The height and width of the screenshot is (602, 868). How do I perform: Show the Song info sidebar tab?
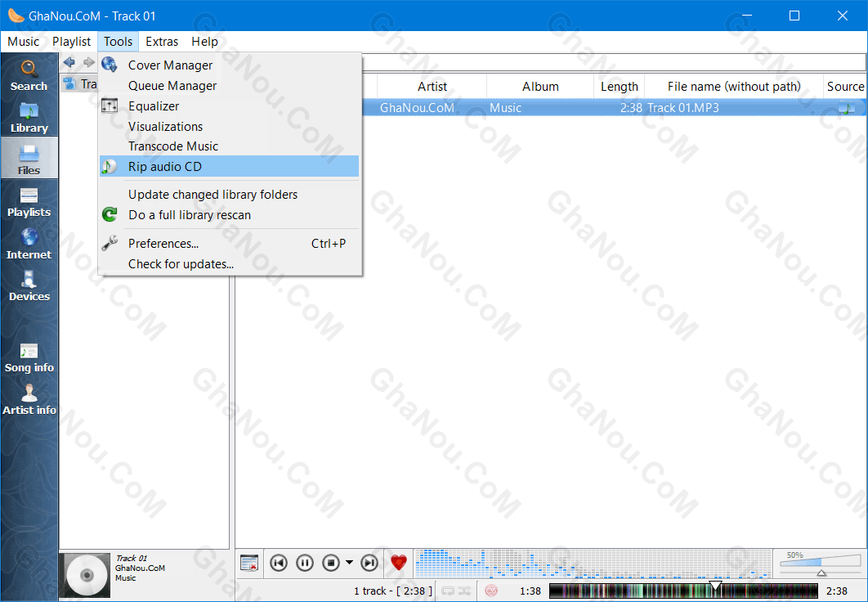pos(29,357)
